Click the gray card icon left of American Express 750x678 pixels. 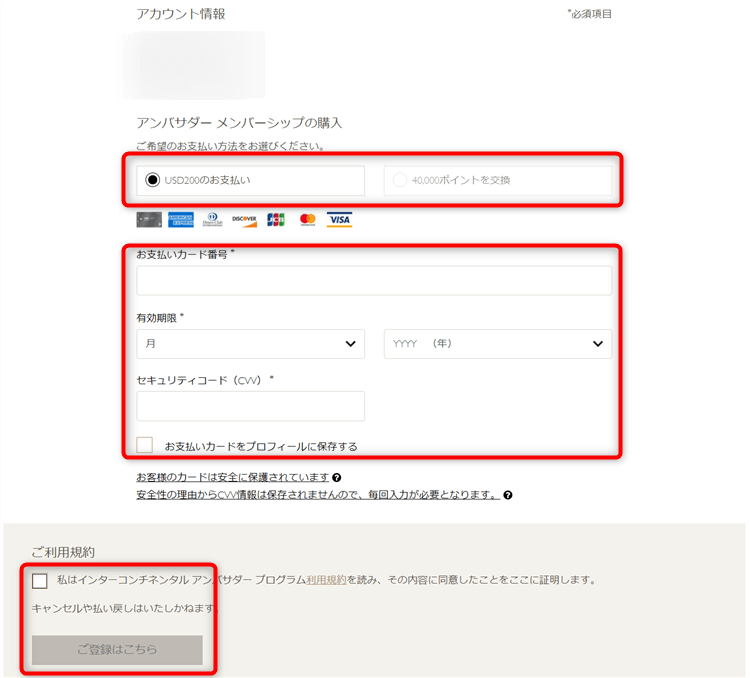pos(149,219)
